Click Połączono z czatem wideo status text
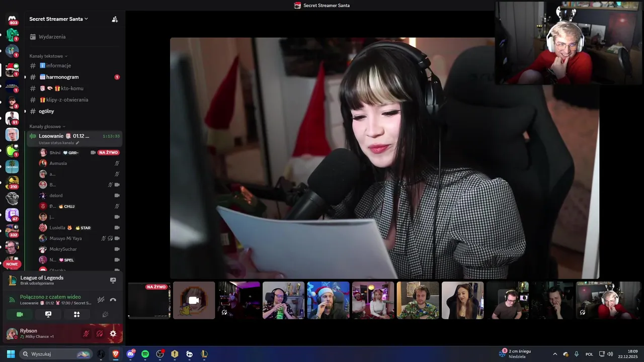Image resolution: width=644 pixels, height=362 pixels. [x=50, y=297]
